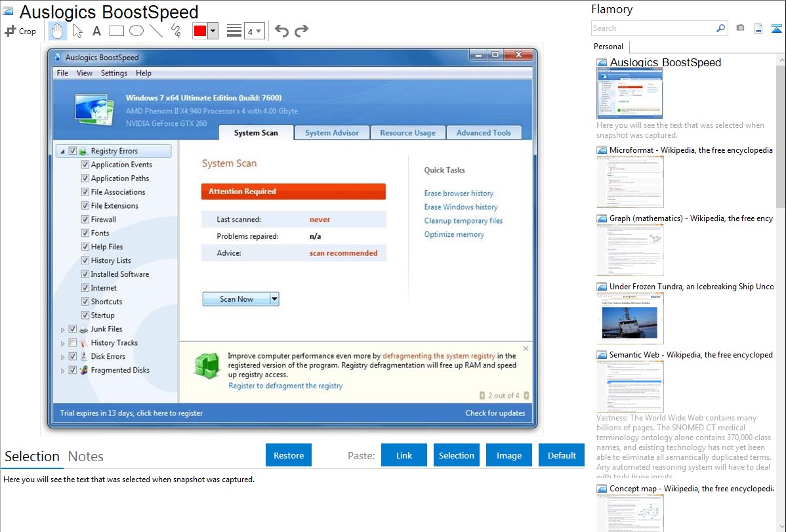Click the search magnifier icon
Viewport: 786px width, 532px height.
click(720, 28)
